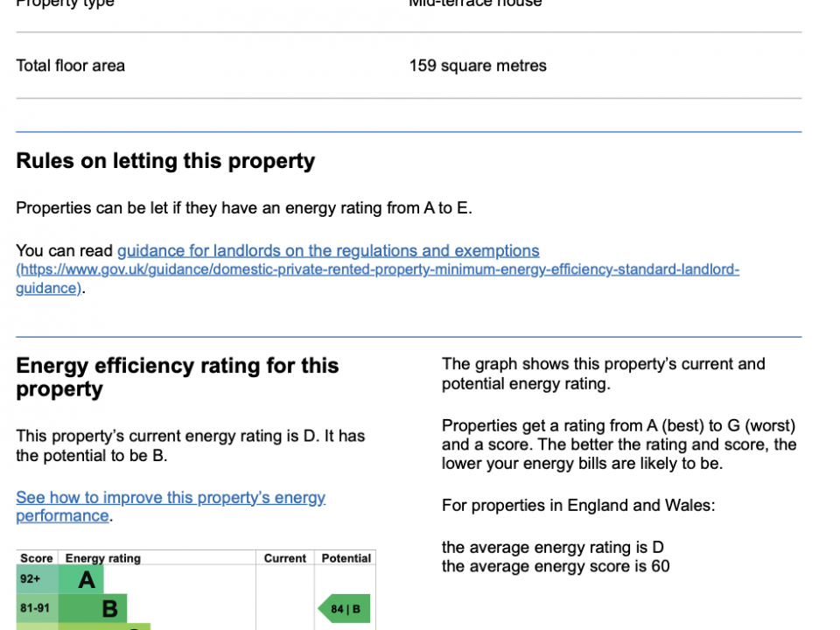Select the 92+ score cell

click(x=31, y=579)
